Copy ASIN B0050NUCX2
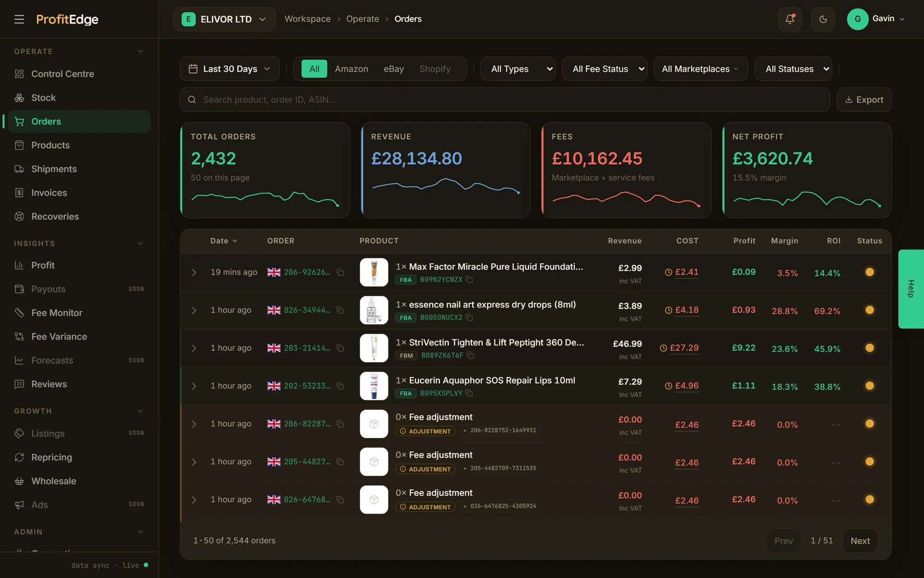The height and width of the screenshot is (578, 924). click(x=469, y=317)
